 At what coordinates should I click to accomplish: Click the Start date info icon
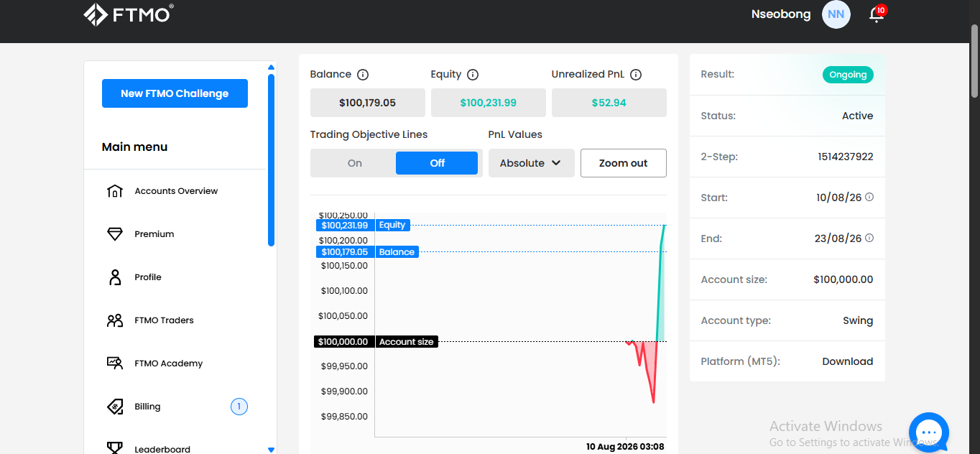[869, 197]
